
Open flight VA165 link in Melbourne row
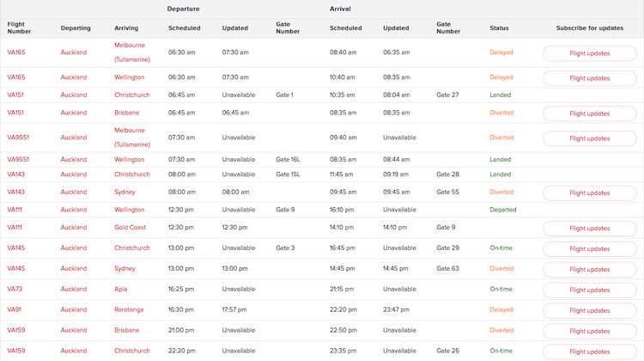click(x=16, y=52)
